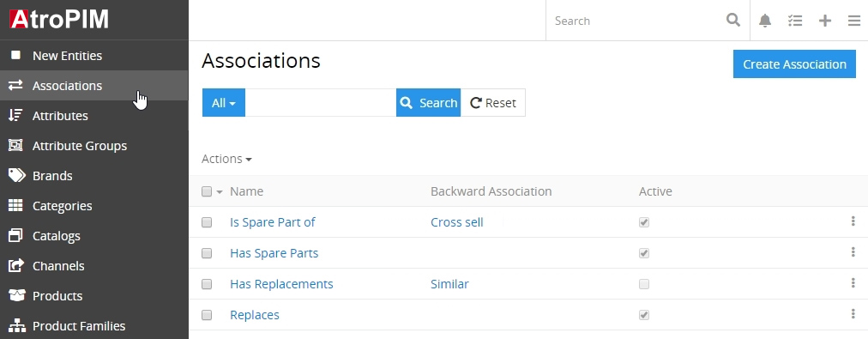The width and height of the screenshot is (868, 339).
Task: Sort by Backward Association column header
Action: pyautogui.click(x=491, y=191)
